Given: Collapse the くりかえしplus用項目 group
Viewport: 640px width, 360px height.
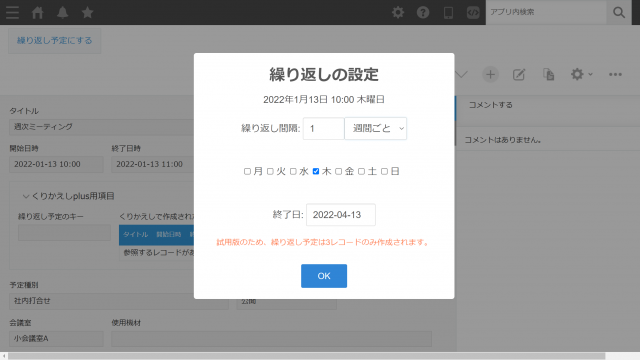Looking at the screenshot, I should [x=69, y=196].
